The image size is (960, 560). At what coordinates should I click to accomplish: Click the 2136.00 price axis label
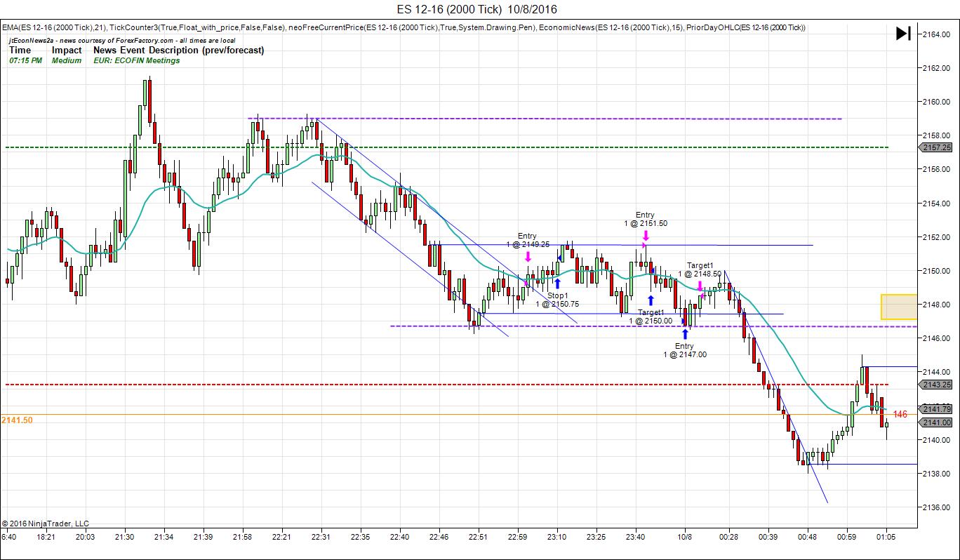click(937, 507)
